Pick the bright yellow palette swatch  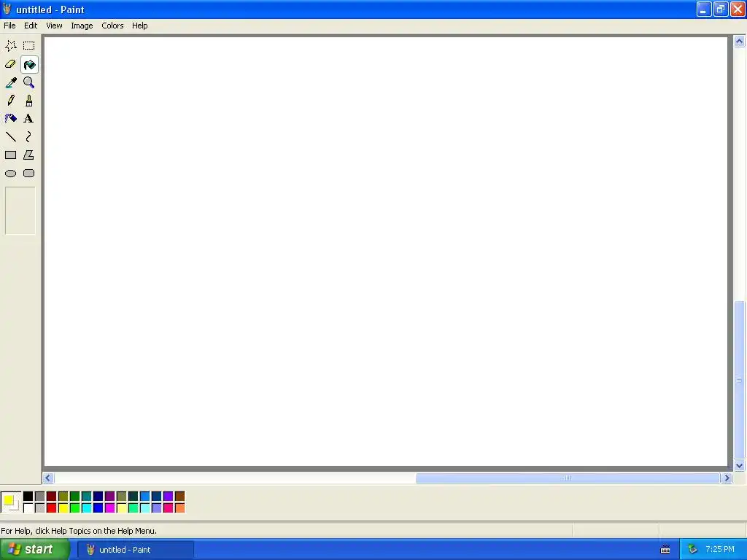tap(63, 507)
